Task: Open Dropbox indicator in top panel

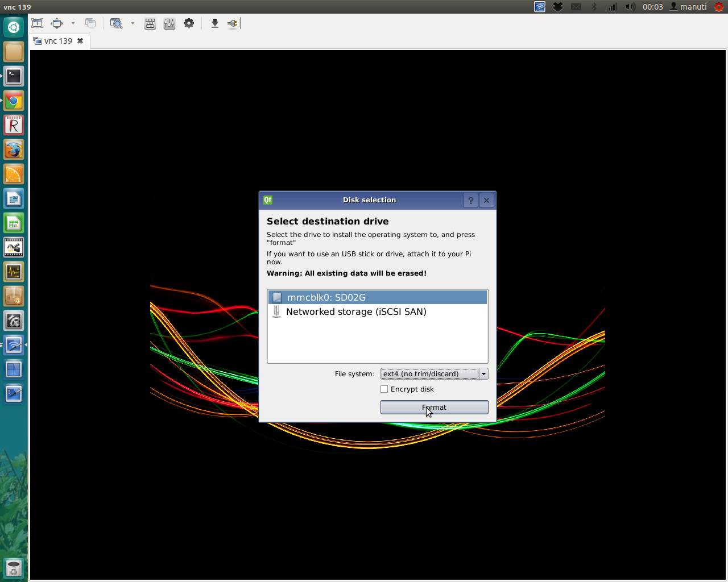Action: tap(558, 7)
